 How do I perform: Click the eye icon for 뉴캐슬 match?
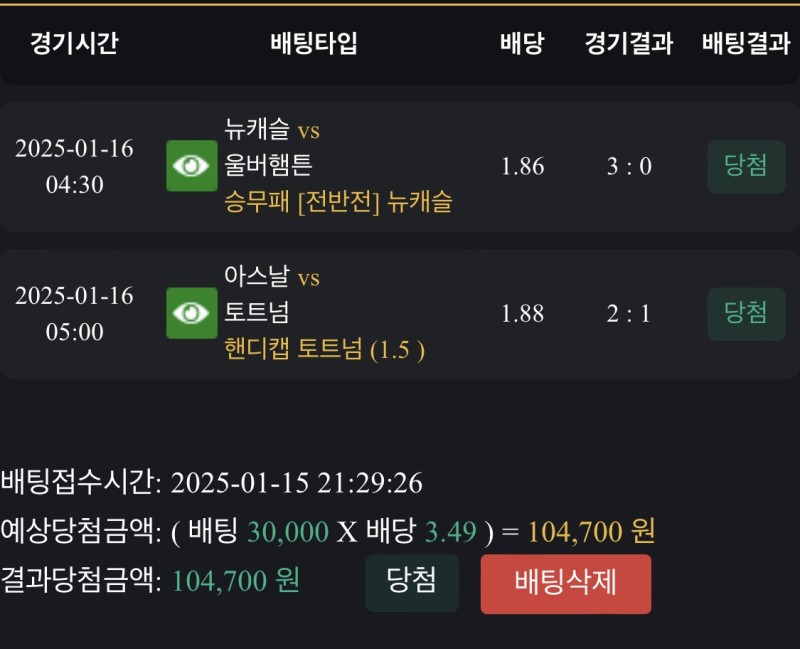click(191, 166)
